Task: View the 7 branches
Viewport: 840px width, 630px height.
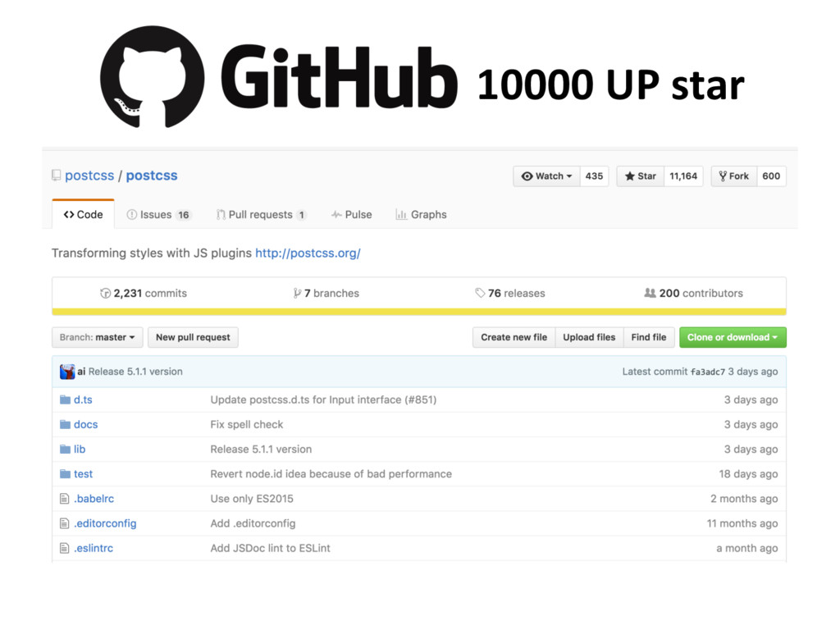Action: point(326,293)
